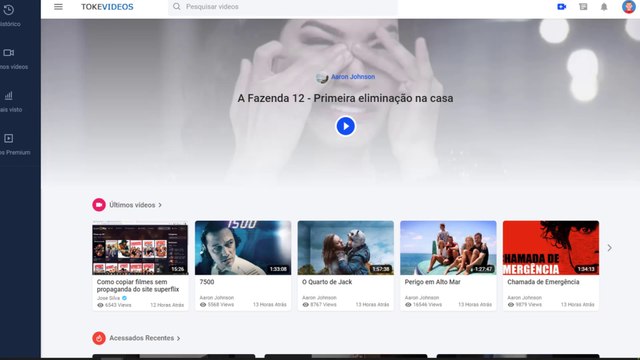Open the hamburger menu

pos(58,7)
